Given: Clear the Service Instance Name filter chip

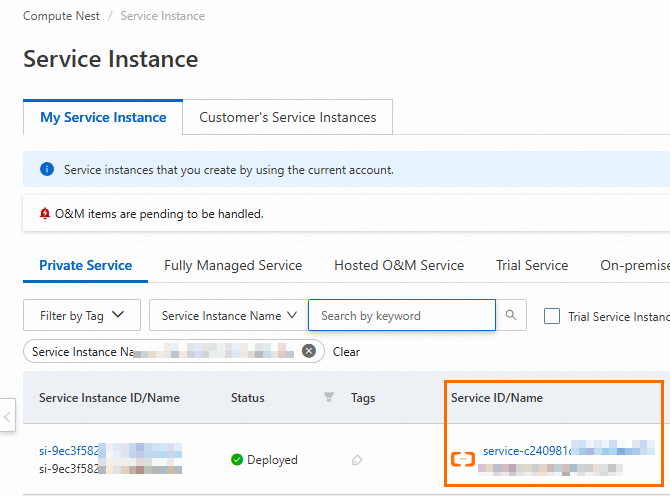Looking at the screenshot, I should point(309,352).
